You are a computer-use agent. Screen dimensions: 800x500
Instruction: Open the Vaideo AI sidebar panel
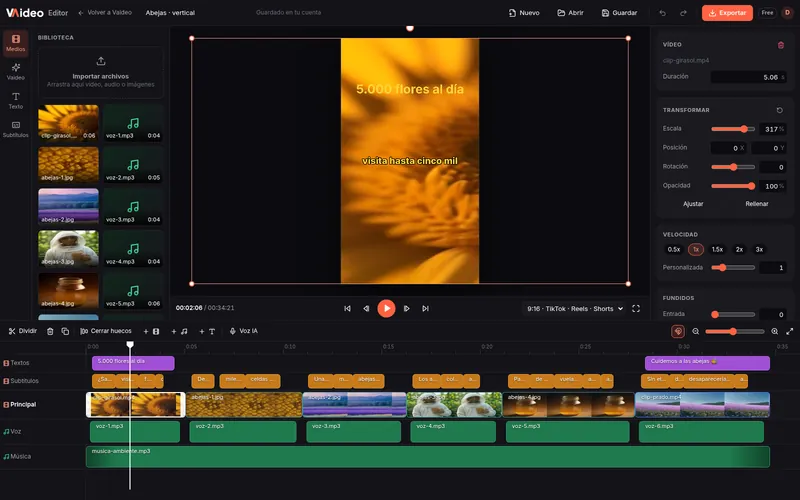click(x=15, y=71)
